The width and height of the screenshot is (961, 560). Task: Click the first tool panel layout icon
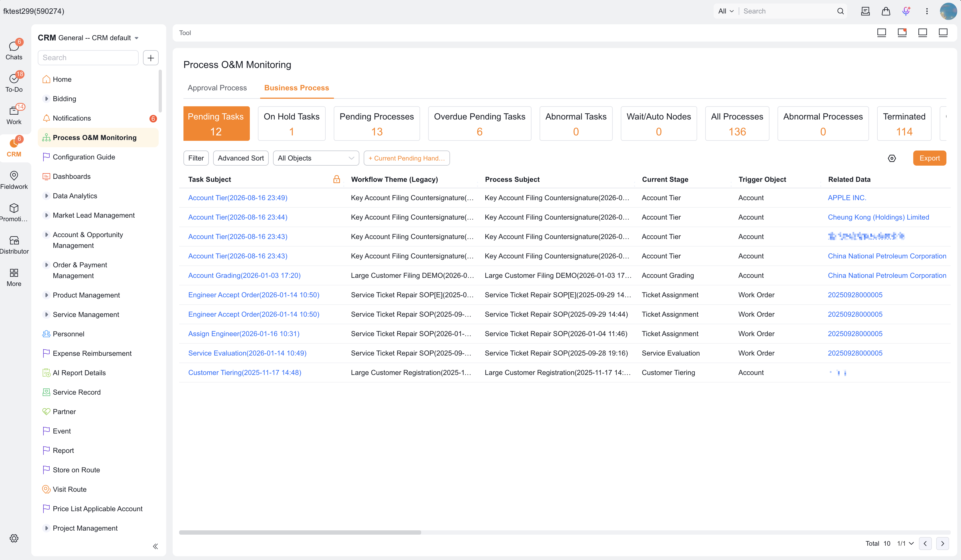[881, 33]
